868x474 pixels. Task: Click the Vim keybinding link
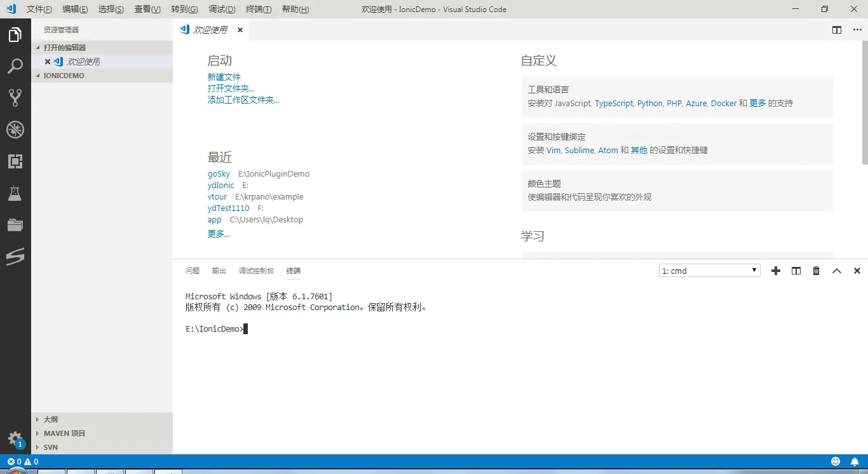click(553, 151)
